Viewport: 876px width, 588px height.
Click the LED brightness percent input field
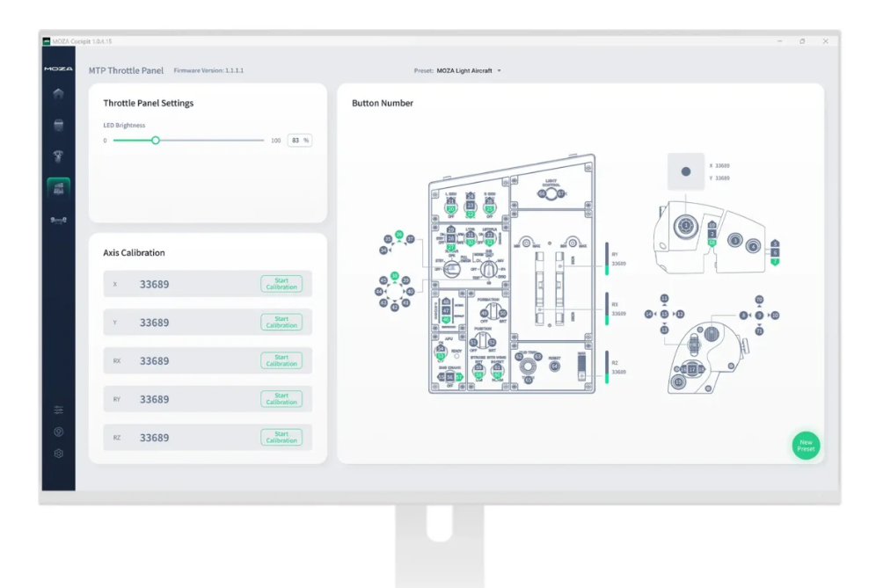(x=299, y=140)
